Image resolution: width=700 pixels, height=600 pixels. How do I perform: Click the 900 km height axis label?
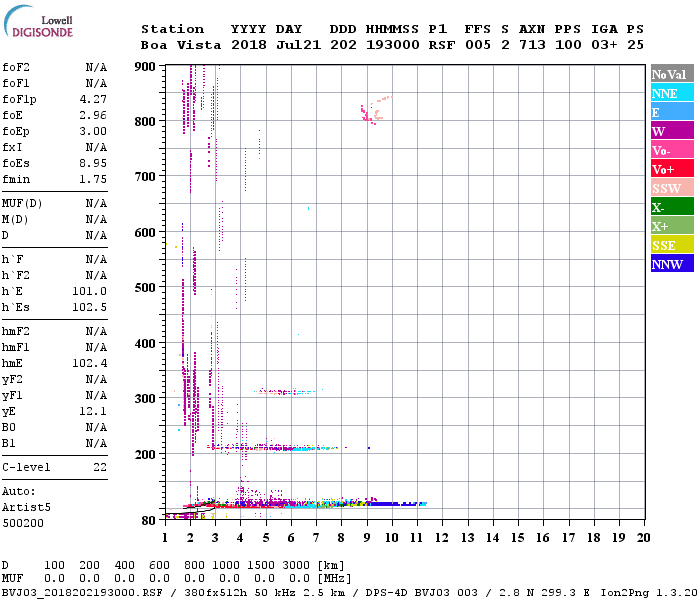pos(145,67)
